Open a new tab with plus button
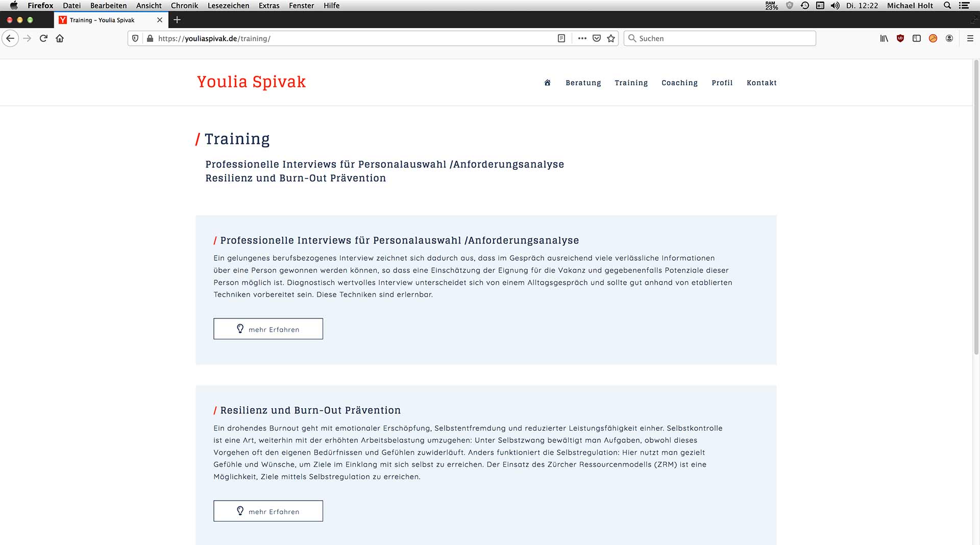Image resolution: width=980 pixels, height=545 pixels. coord(177,20)
